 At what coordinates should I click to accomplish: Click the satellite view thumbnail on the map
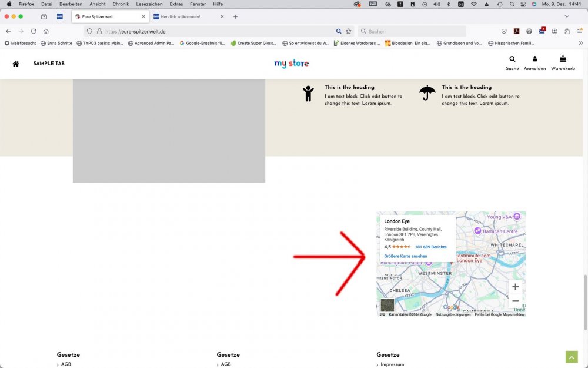(387, 304)
